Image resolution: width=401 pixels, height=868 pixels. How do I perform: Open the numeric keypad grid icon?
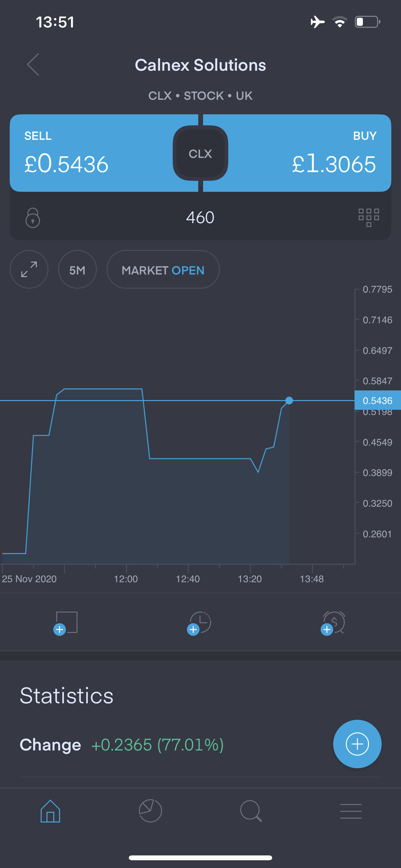click(369, 217)
